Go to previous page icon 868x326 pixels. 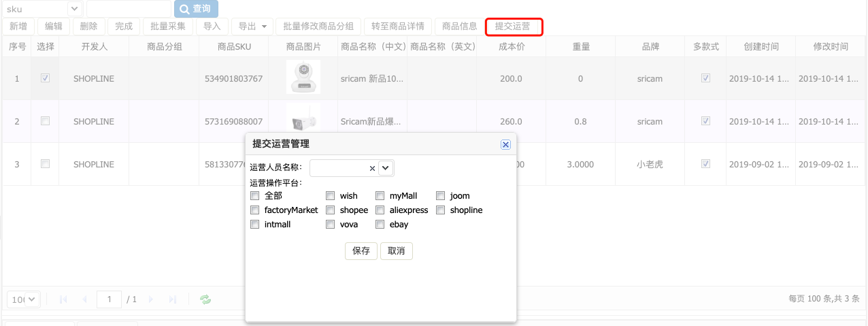pyautogui.click(x=85, y=299)
